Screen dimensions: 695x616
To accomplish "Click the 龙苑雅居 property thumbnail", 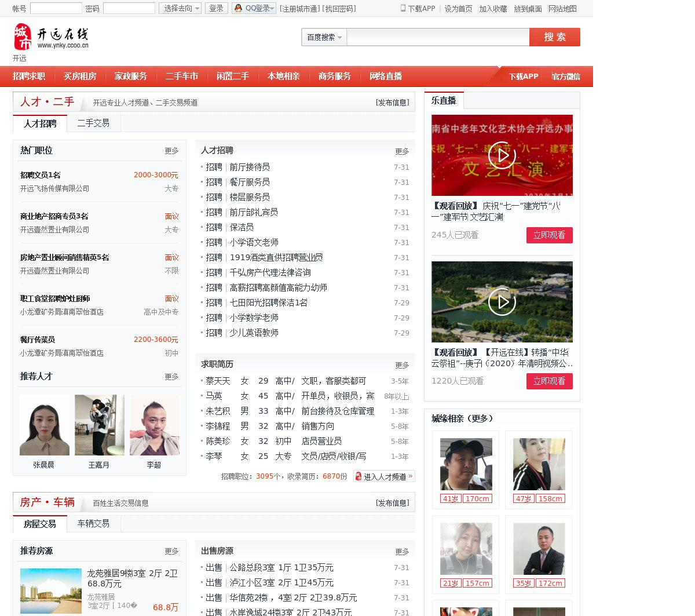I will click(x=51, y=591).
